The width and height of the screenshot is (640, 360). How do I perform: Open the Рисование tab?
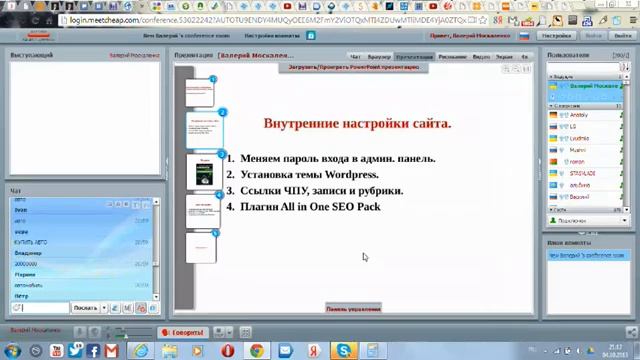tap(452, 57)
